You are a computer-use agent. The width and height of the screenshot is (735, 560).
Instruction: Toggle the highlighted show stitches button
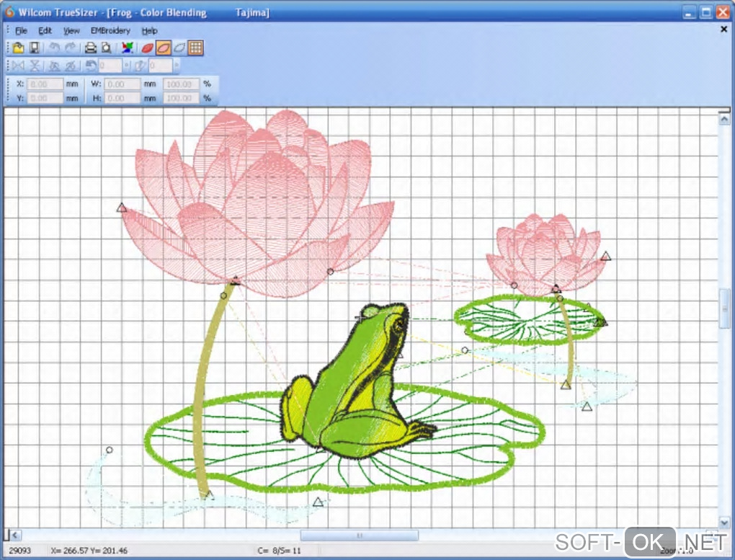click(163, 48)
